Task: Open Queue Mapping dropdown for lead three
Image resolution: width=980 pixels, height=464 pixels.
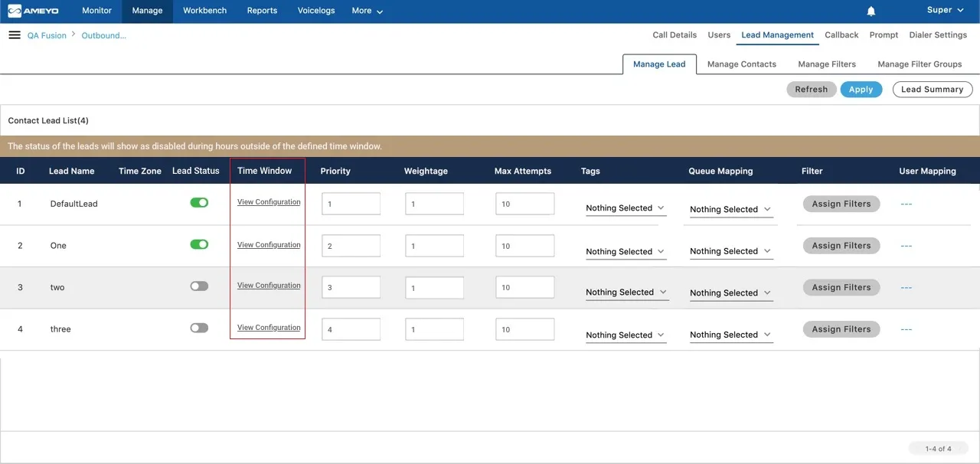Action: (x=730, y=335)
